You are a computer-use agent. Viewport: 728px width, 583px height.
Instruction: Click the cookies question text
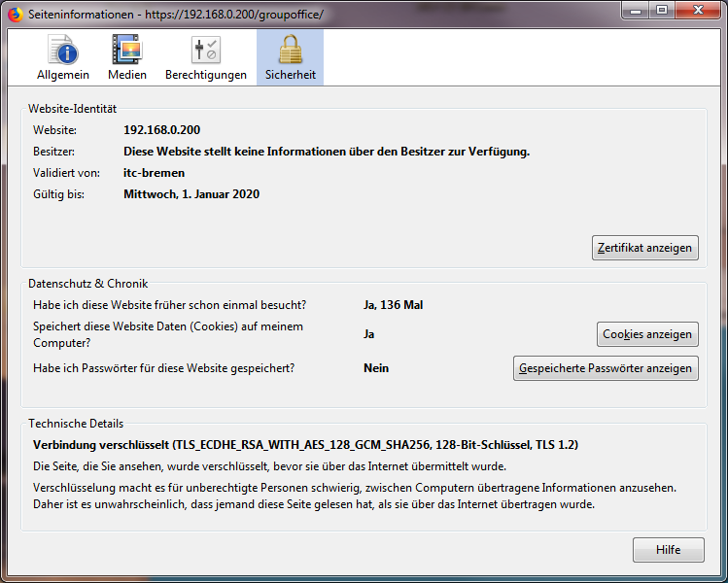tap(167, 334)
